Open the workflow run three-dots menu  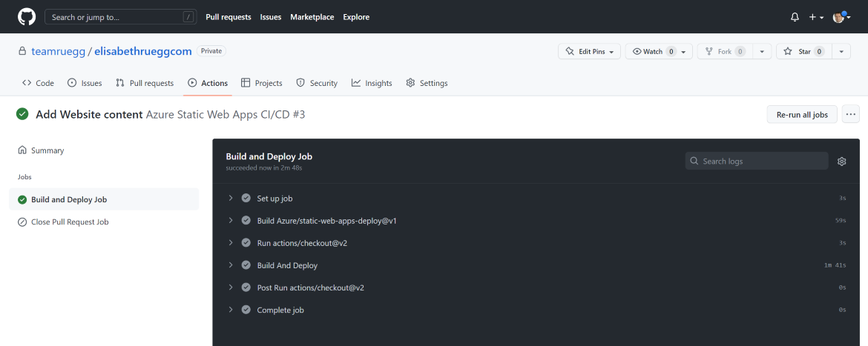tap(851, 114)
